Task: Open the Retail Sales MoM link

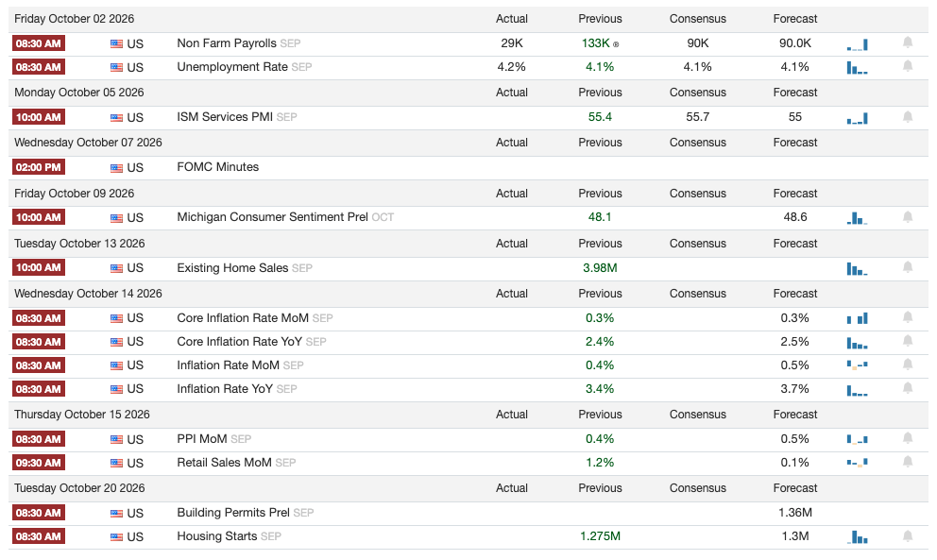Action: (x=224, y=463)
